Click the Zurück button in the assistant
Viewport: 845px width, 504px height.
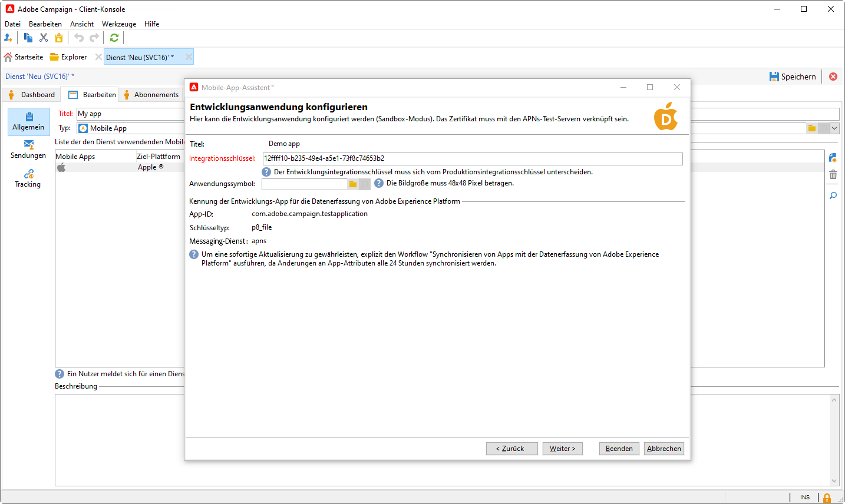[512, 449]
